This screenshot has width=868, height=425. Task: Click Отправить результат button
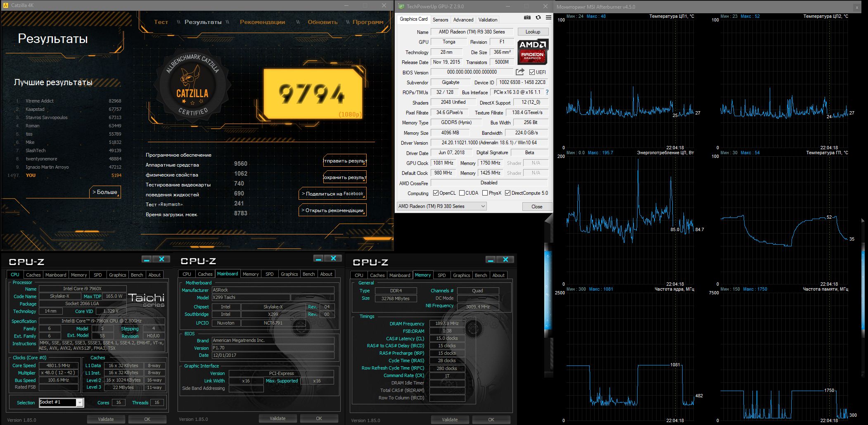coord(345,161)
